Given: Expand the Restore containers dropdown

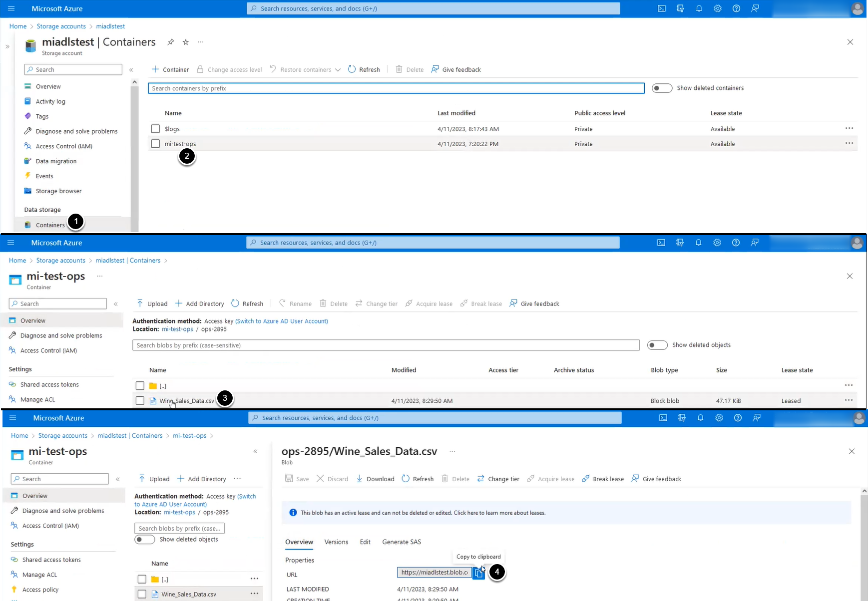Looking at the screenshot, I should click(338, 69).
